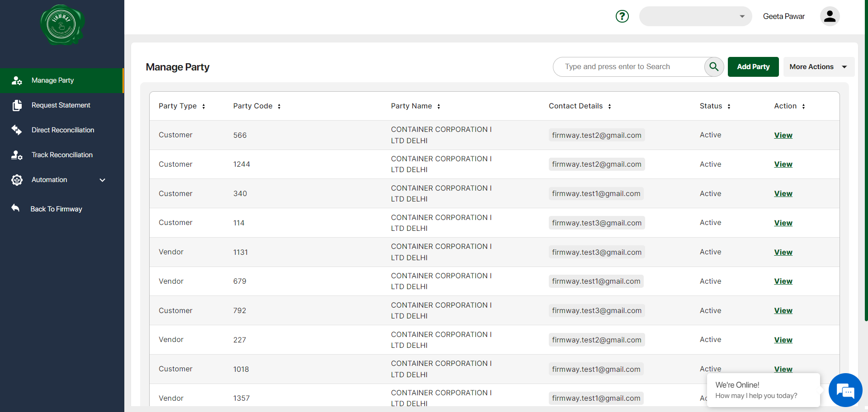Viewport: 868px width, 412px height.
Task: Toggle sort order on Status column
Action: point(729,106)
